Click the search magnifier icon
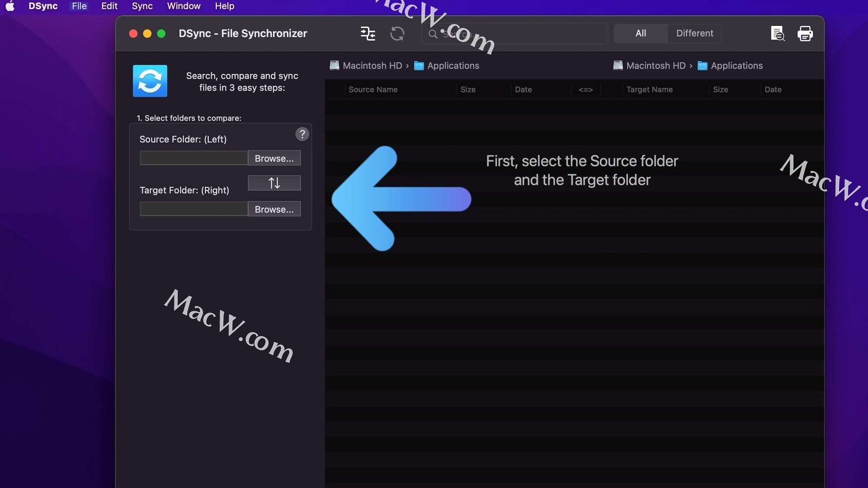 pyautogui.click(x=433, y=34)
